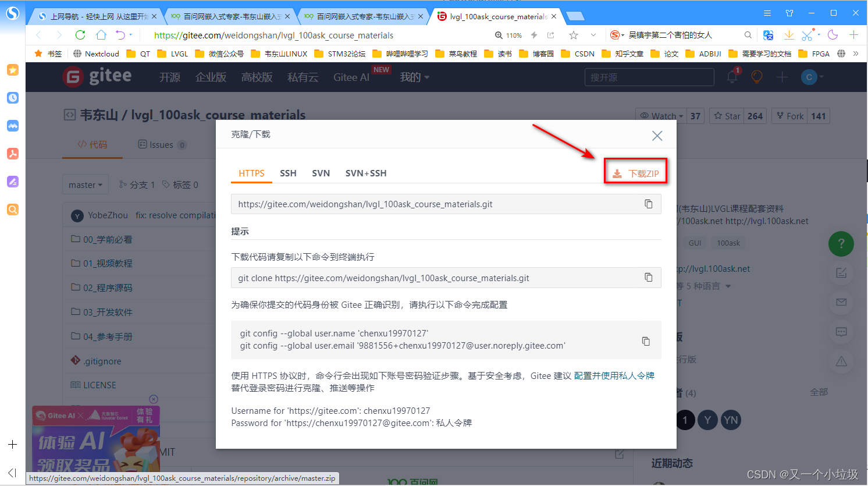Open the FPGA bookmark folder

[x=814, y=54]
